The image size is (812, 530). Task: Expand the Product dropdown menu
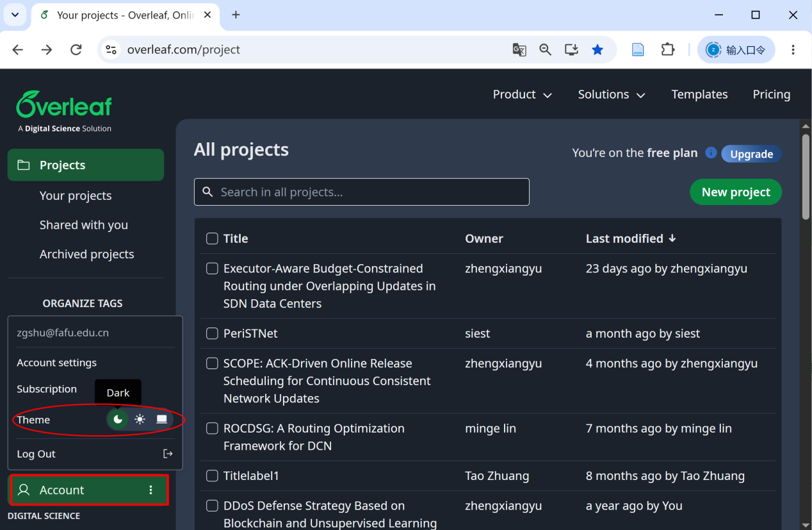(x=522, y=94)
